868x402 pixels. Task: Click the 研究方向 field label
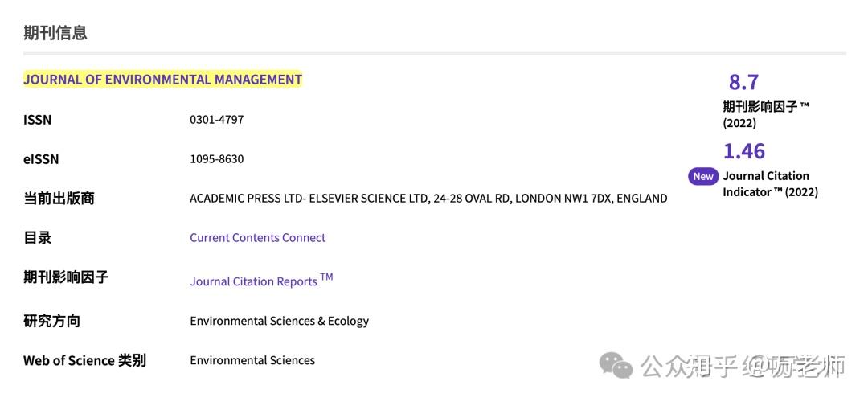[x=51, y=321]
